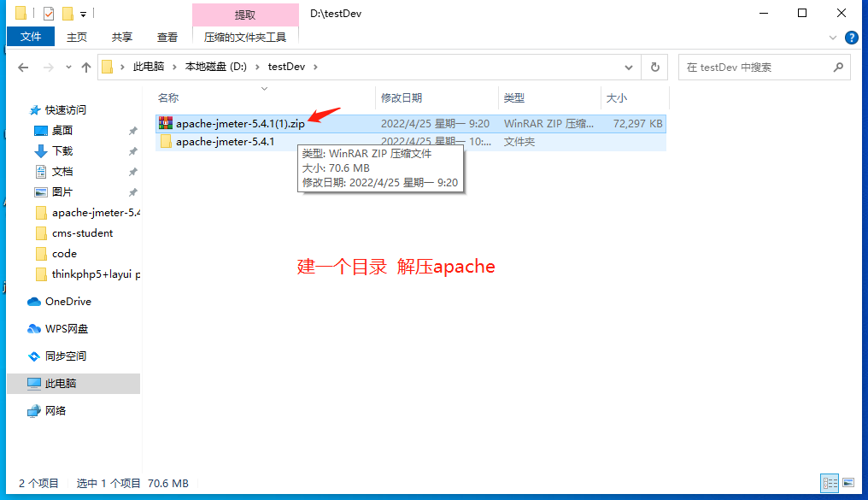Open the quick access toolbar customize dropdown

pos(83,14)
